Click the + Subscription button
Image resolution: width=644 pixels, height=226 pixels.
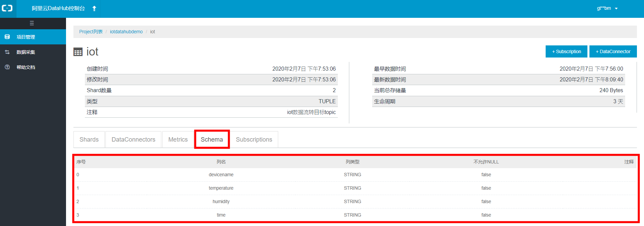(x=567, y=51)
